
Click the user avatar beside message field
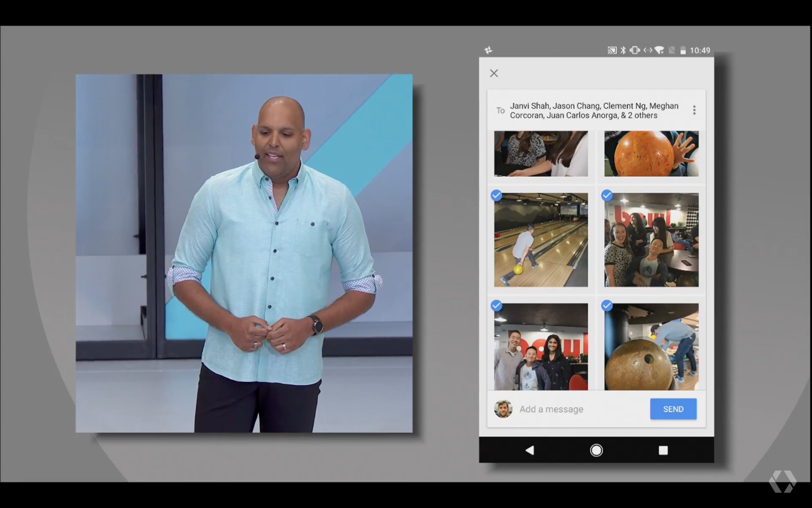point(503,409)
